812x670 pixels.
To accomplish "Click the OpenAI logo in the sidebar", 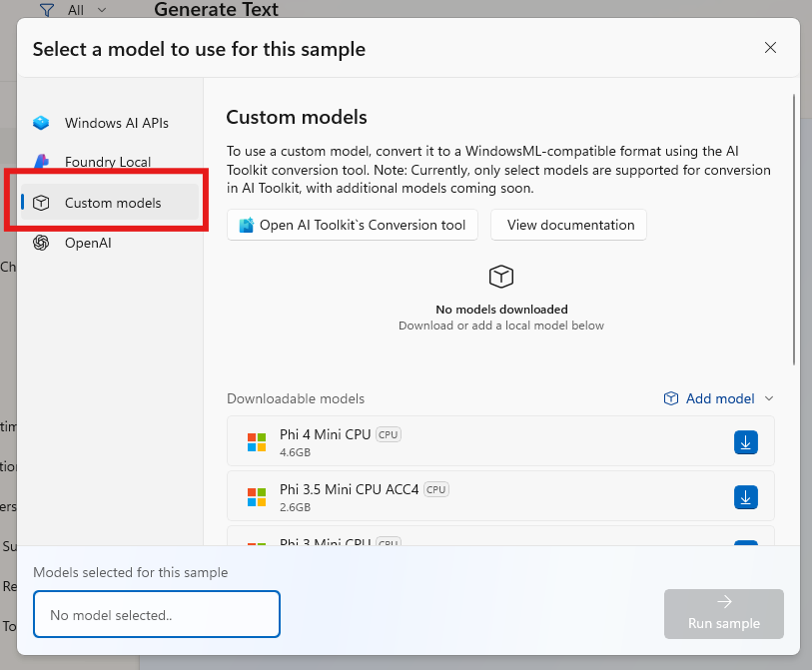I will tap(40, 242).
